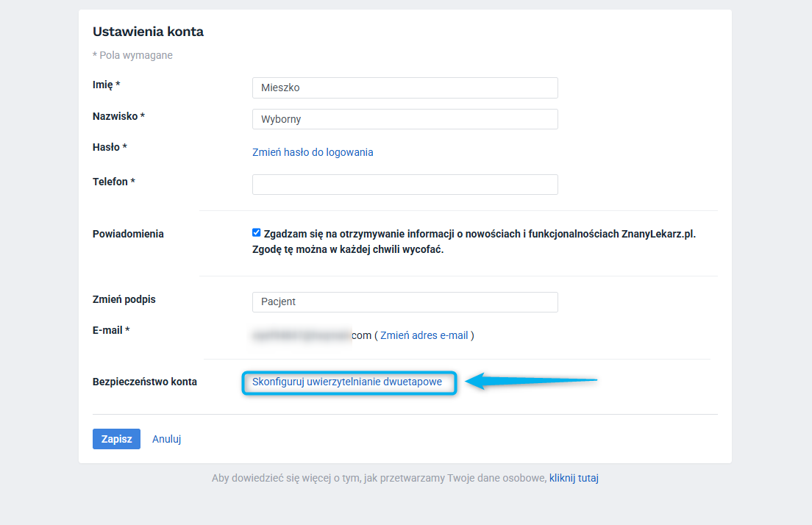This screenshot has width=812, height=525.
Task: Open the "kliknij tutaj" privacy link
Action: click(x=573, y=478)
